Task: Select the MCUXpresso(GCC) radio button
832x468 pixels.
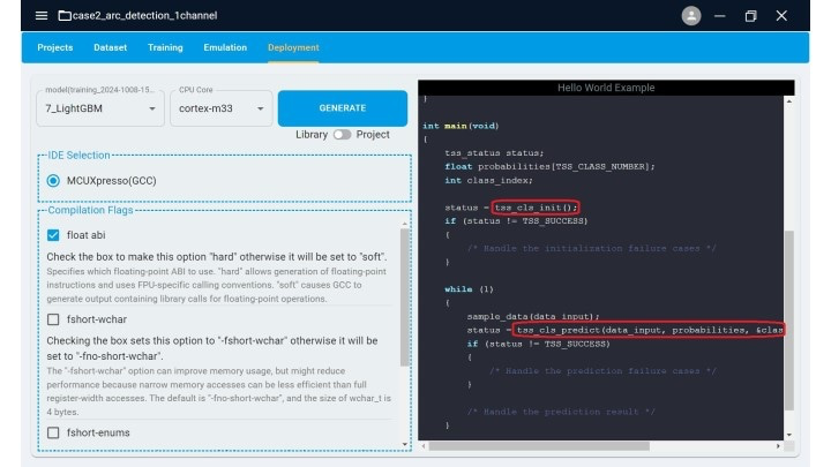Action: (x=54, y=181)
